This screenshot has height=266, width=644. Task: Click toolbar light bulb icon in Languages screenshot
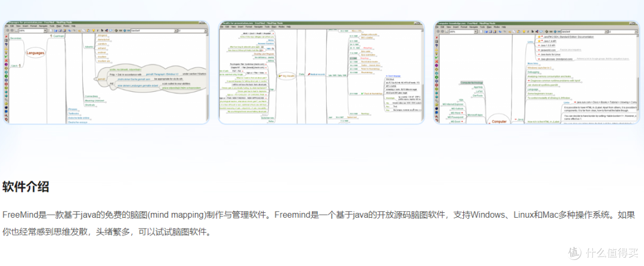coord(94,30)
